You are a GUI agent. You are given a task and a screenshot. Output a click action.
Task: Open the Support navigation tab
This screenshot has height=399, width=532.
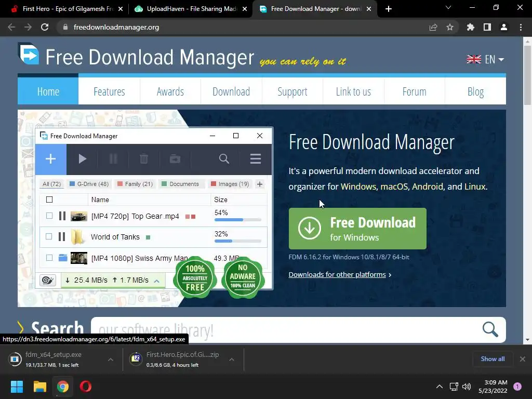tap(292, 91)
